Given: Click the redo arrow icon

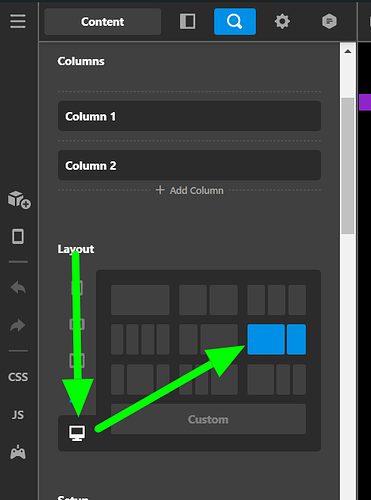Looking at the screenshot, I should pos(18,325).
